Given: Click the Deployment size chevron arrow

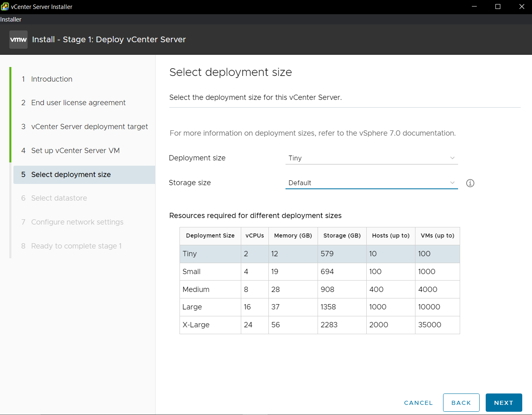Looking at the screenshot, I should tap(452, 158).
